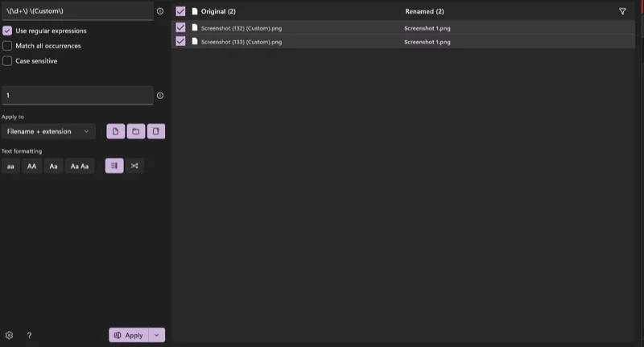Screen dimensions: 644x347
Task: Capitalize each word (Aa Aa)
Action: pyautogui.click(x=80, y=166)
